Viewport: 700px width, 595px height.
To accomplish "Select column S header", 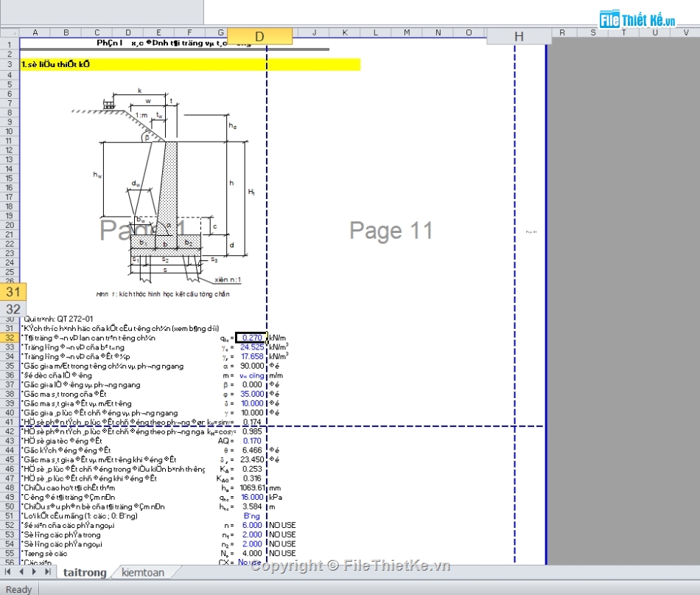I will point(593,32).
